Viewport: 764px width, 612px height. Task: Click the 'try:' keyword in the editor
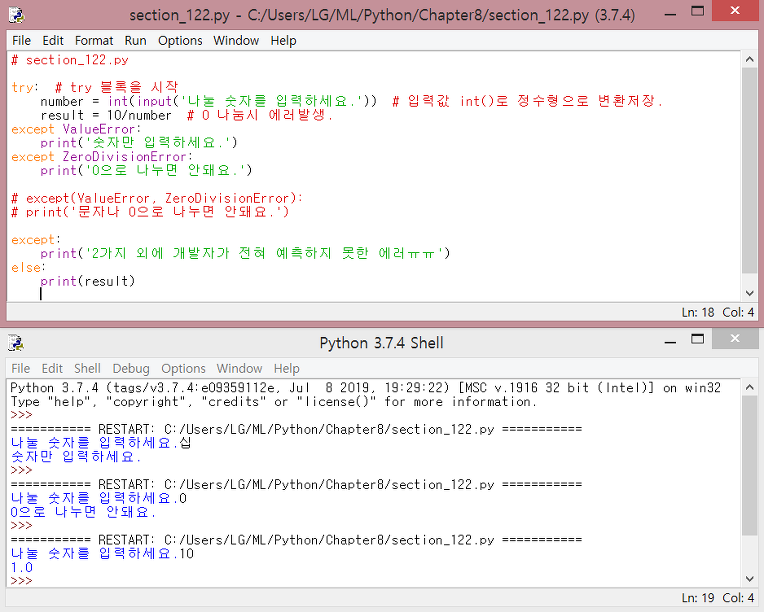[x=24, y=87]
